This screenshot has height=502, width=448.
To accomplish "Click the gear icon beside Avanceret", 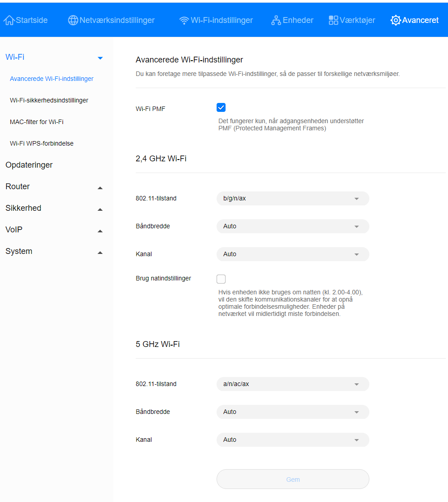I will [395, 20].
